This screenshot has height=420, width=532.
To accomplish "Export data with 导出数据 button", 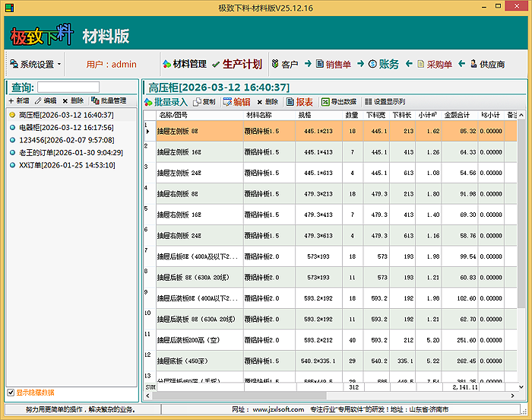I will (339, 102).
